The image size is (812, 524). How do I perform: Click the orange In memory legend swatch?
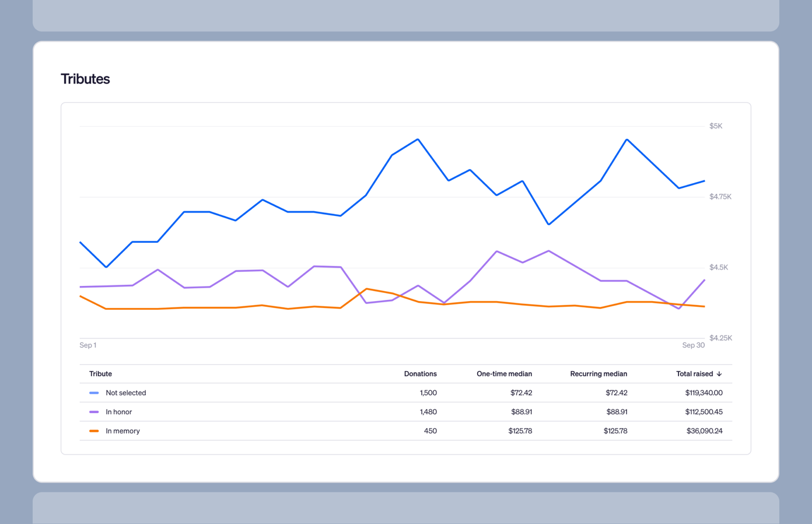[x=94, y=431]
